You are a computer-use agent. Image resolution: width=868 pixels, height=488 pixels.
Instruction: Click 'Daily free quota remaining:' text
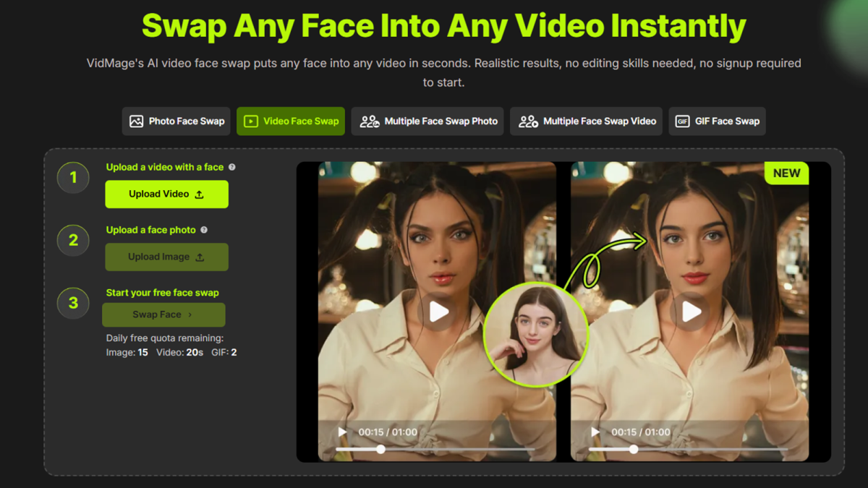click(165, 338)
